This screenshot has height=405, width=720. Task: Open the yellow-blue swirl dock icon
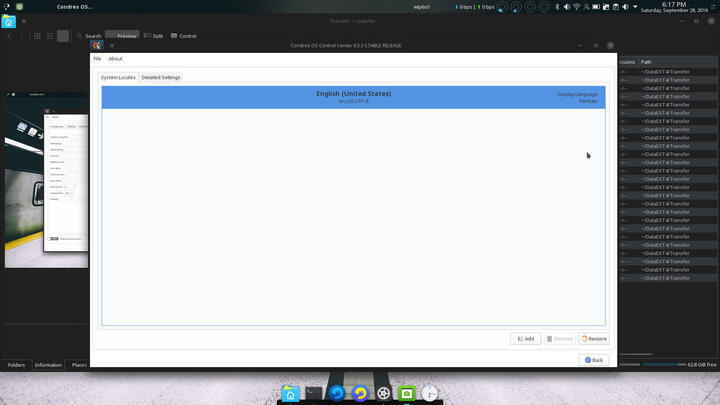(360, 394)
